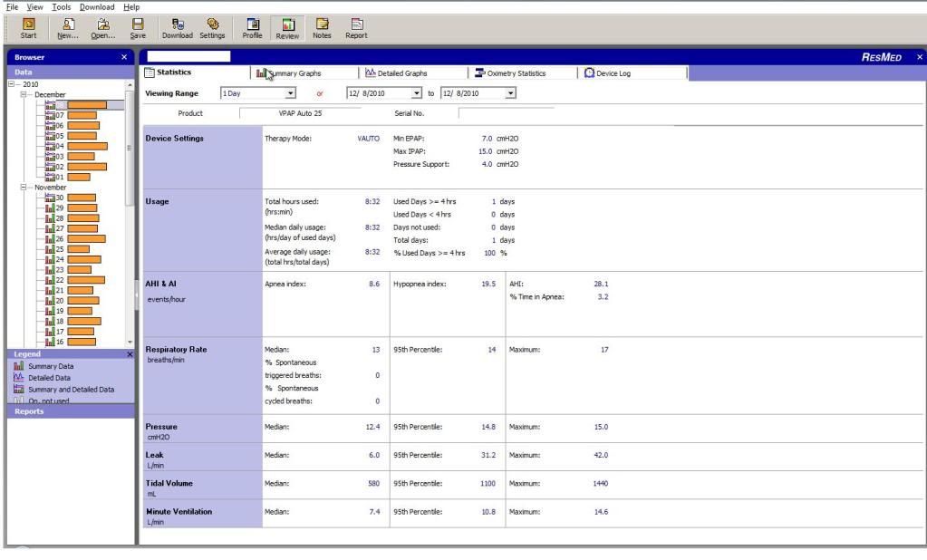Open the end date picker dropdown
This screenshot has height=560, width=927.
pos(511,93)
